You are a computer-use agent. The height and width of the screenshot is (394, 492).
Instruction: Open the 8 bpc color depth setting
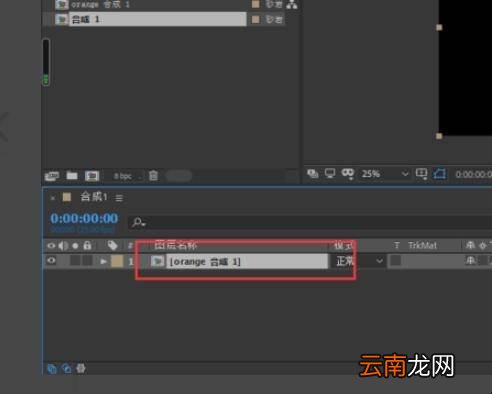point(123,176)
